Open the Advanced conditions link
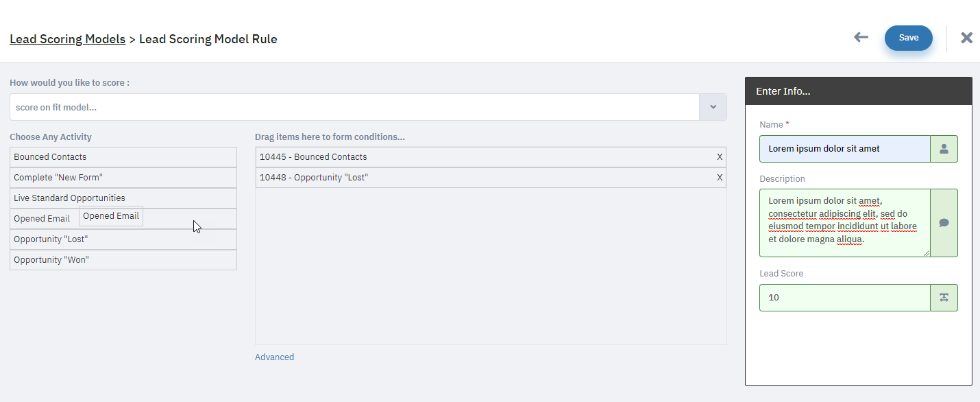Screen dimensions: 980x402 coord(274,357)
